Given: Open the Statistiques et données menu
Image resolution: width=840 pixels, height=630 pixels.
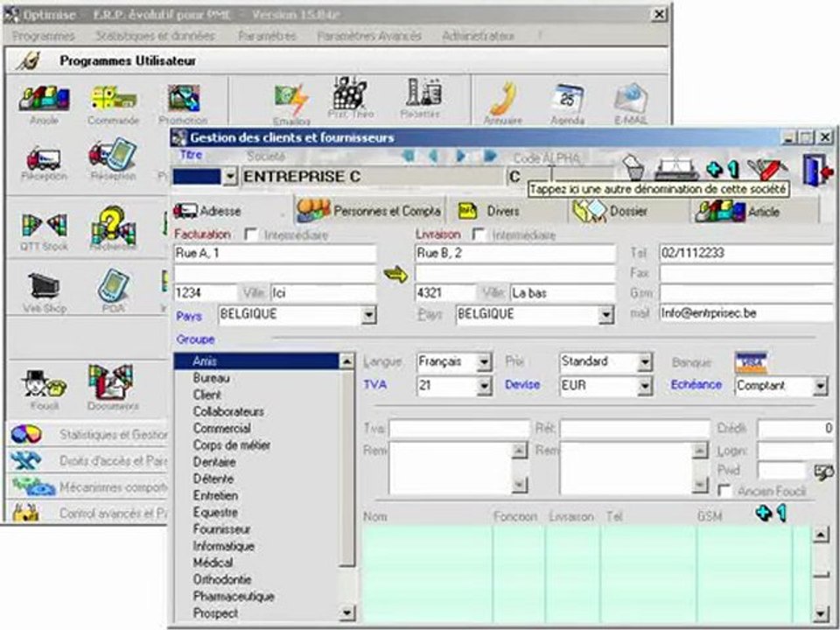Looking at the screenshot, I should click(x=156, y=36).
